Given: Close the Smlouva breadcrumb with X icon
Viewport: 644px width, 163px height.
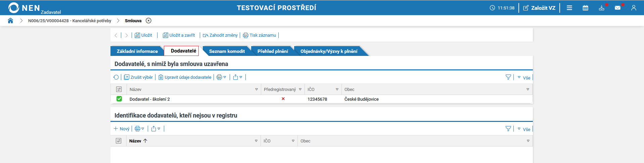Looking at the screenshot, I should (148, 21).
